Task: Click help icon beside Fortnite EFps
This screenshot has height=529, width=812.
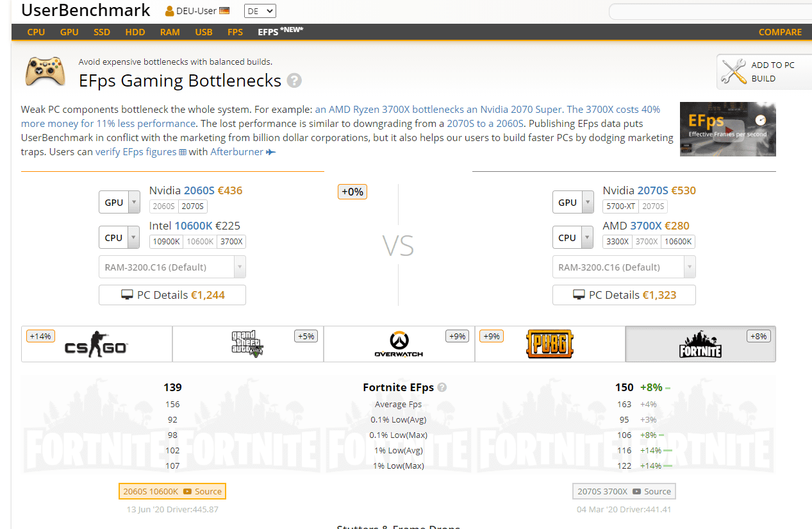Action: pyautogui.click(x=442, y=388)
